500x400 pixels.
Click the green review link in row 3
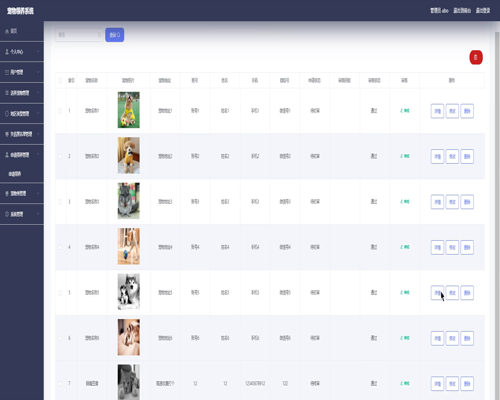[405, 202]
